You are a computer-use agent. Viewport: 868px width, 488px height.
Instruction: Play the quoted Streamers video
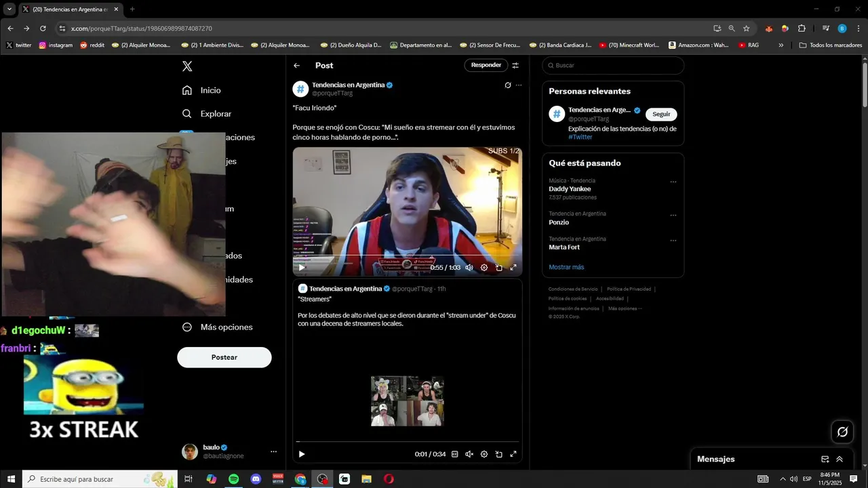pyautogui.click(x=302, y=454)
